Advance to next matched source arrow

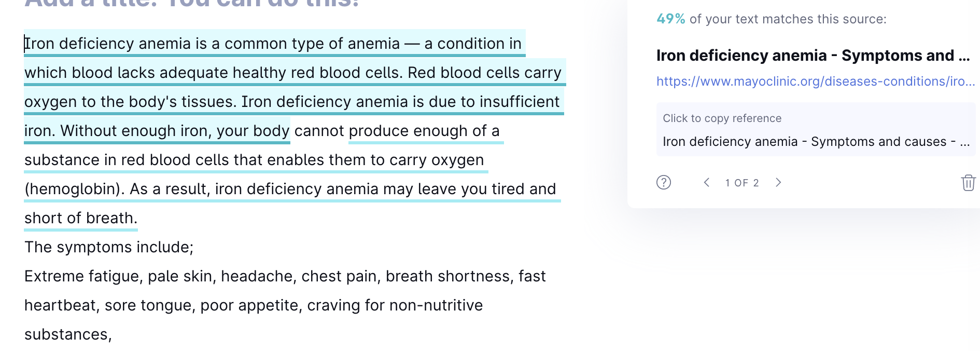point(778,182)
